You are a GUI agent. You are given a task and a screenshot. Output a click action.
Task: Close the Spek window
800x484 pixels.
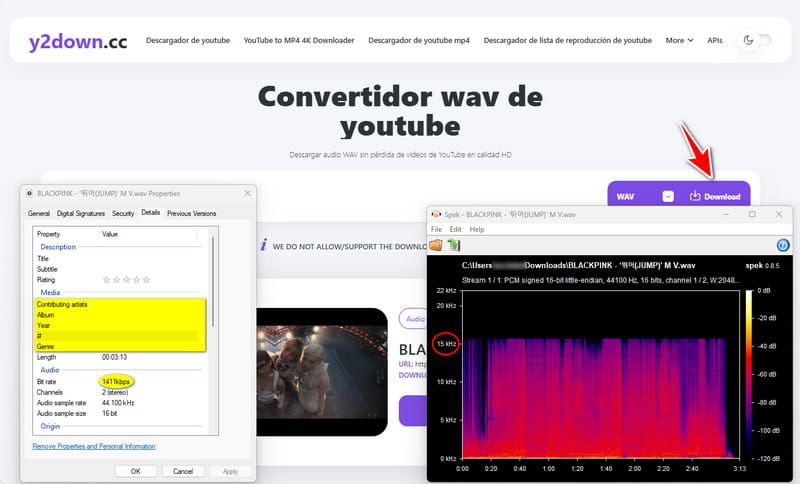pos(779,215)
